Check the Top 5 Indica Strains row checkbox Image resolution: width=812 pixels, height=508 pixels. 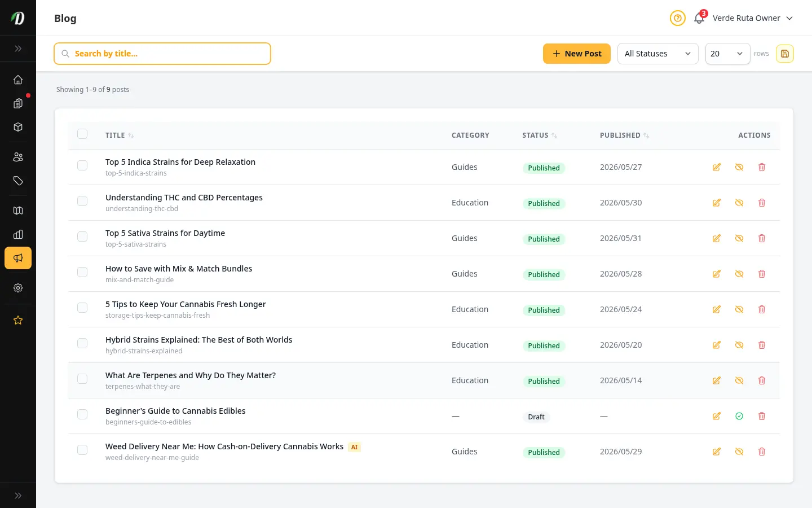pos(82,165)
